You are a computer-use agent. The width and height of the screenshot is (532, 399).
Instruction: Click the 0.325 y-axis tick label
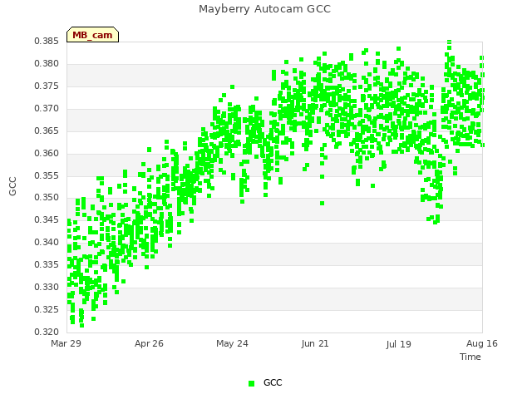click(47, 309)
